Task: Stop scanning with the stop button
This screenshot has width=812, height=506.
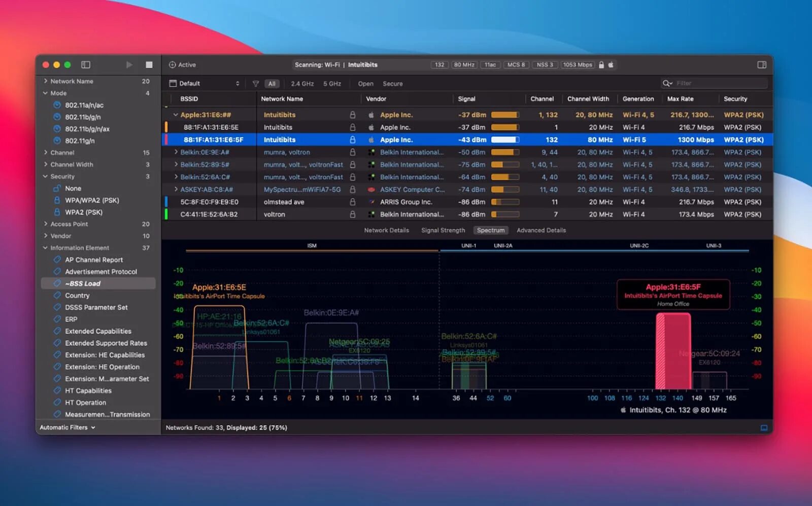Action: tap(149, 65)
